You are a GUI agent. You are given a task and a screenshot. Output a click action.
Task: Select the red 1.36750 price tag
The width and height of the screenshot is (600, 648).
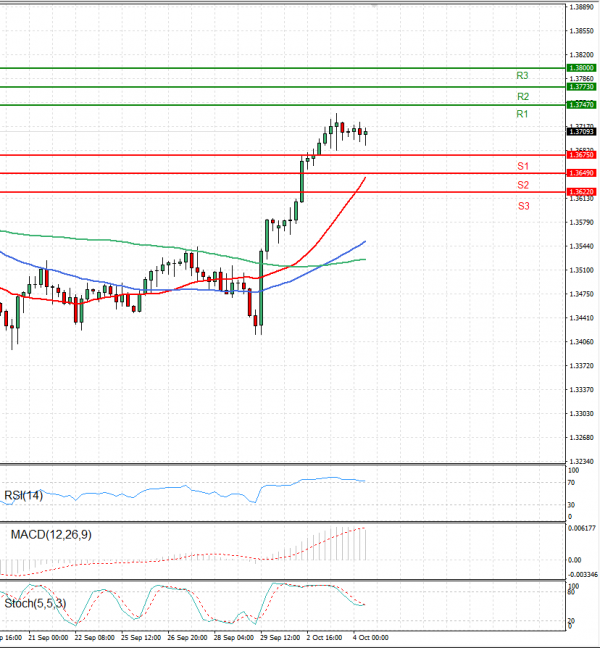coord(581,155)
